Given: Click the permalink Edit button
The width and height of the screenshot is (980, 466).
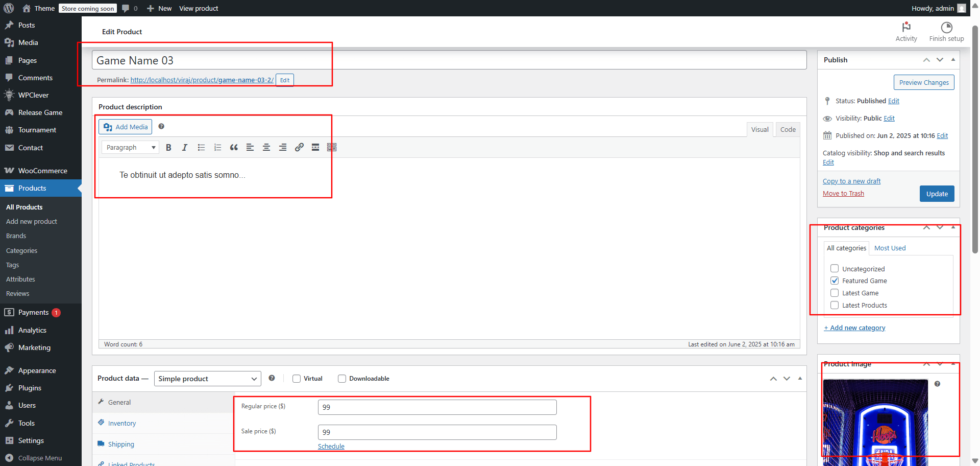Looking at the screenshot, I should coord(285,80).
